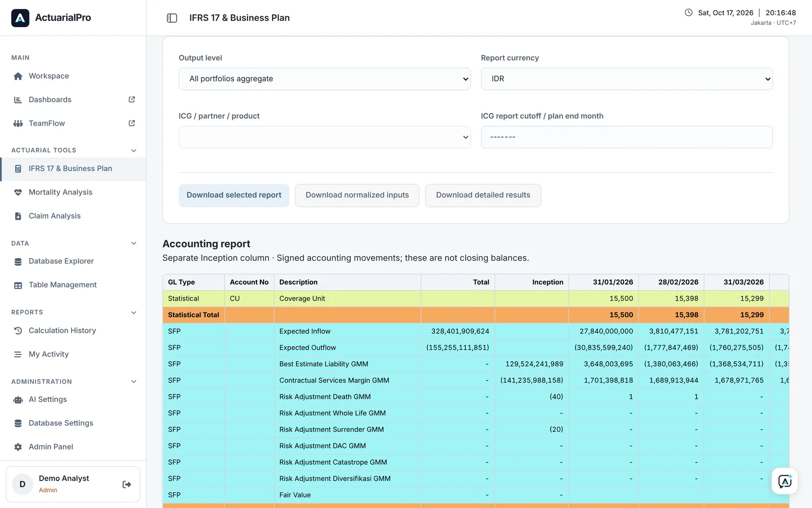
Task: Open Admin Panel link
Action: click(73, 447)
